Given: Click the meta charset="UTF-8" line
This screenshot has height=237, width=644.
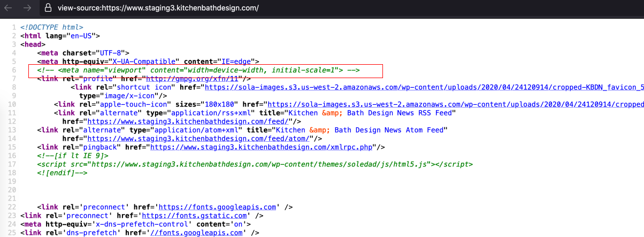Looking at the screenshot, I should click(x=83, y=53).
